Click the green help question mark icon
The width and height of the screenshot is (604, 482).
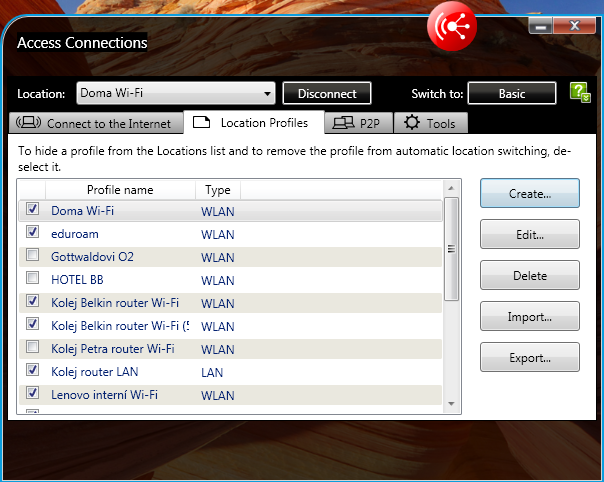coord(579,93)
